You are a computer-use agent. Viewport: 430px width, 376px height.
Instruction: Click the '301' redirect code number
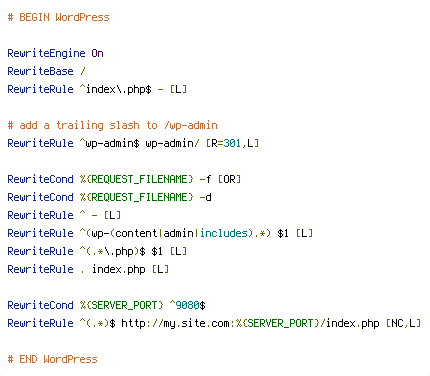[x=232, y=143]
